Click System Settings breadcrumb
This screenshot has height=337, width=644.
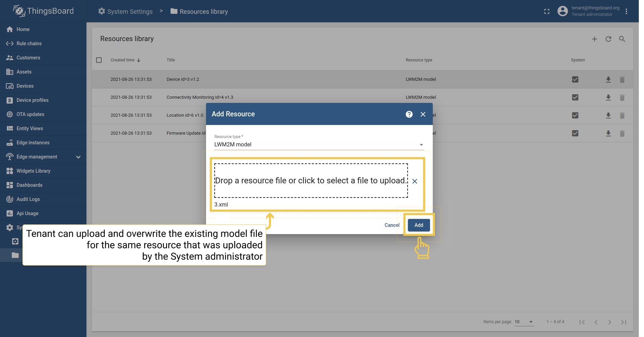[125, 11]
